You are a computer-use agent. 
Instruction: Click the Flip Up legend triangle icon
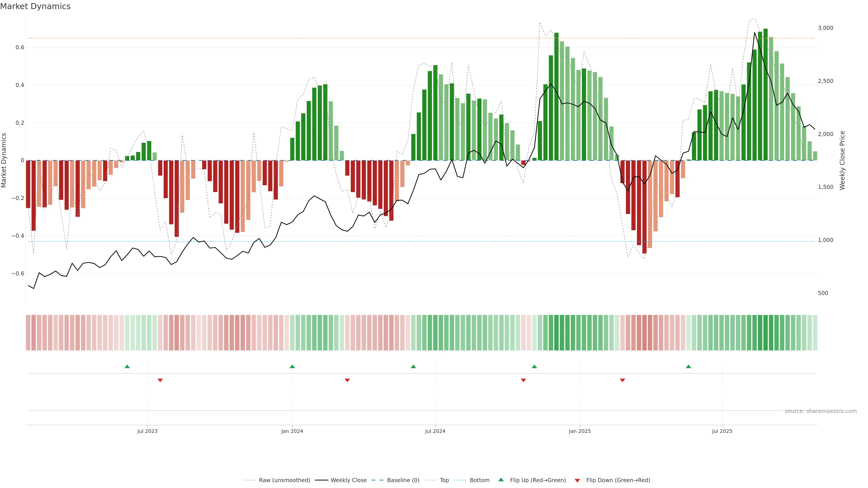pos(501,480)
